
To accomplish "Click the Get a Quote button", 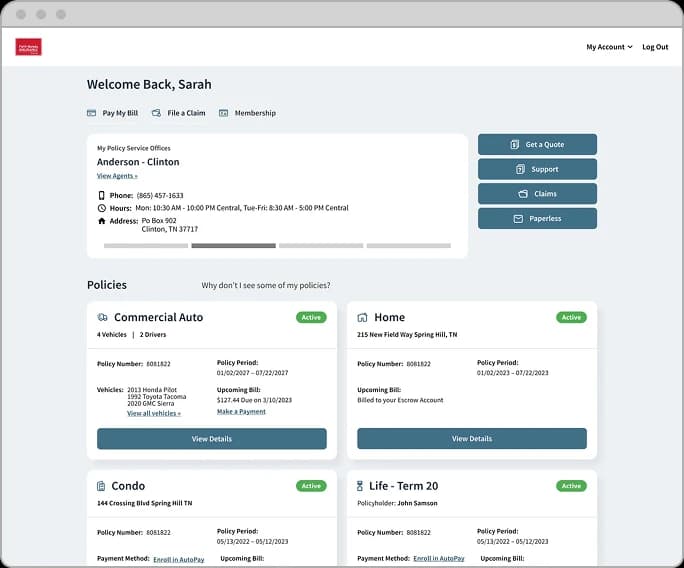I will pyautogui.click(x=537, y=144).
